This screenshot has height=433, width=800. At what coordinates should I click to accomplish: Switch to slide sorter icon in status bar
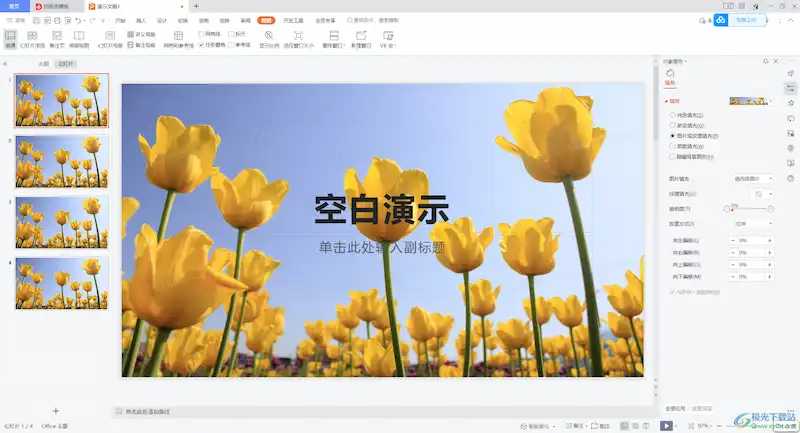(635, 426)
